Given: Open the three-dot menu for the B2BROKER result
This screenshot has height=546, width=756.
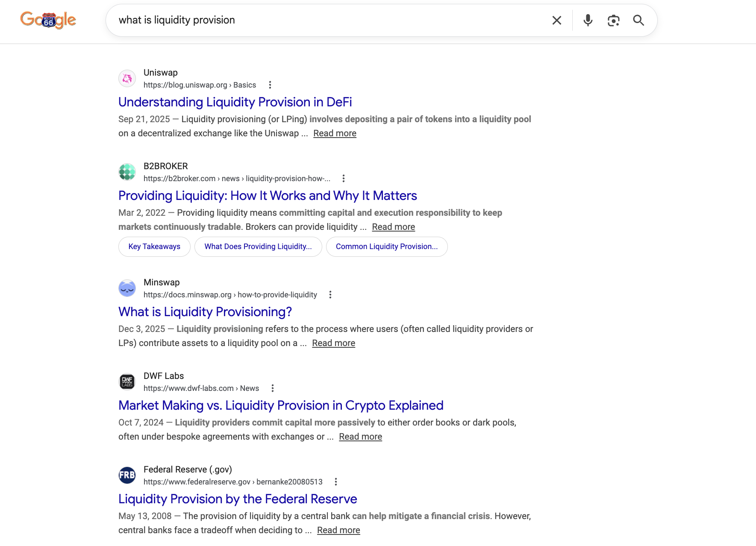Looking at the screenshot, I should coord(343,179).
